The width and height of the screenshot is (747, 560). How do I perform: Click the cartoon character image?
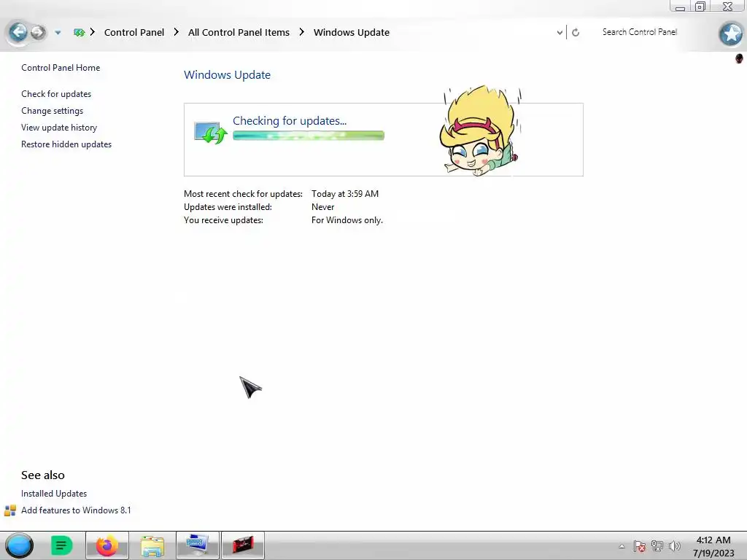click(x=480, y=131)
